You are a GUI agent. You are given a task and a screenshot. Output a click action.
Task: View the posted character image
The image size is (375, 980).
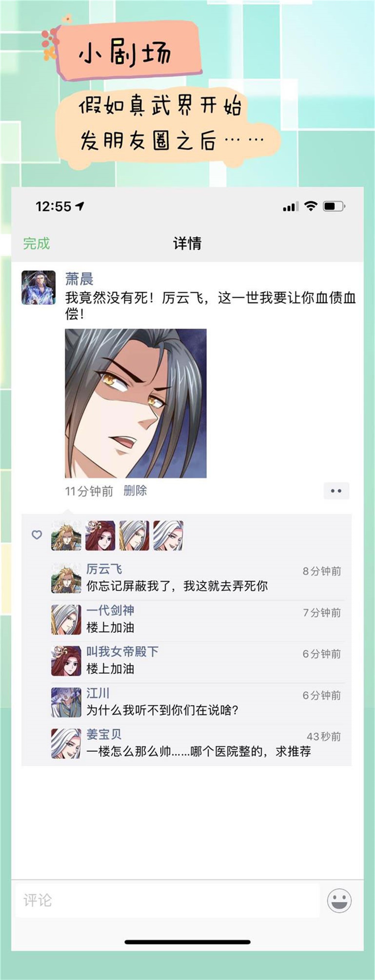[x=136, y=403]
